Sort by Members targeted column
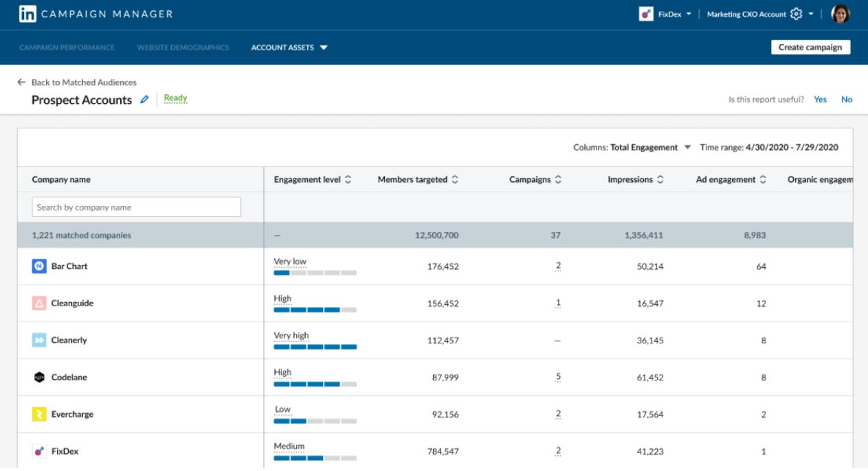 pyautogui.click(x=455, y=180)
